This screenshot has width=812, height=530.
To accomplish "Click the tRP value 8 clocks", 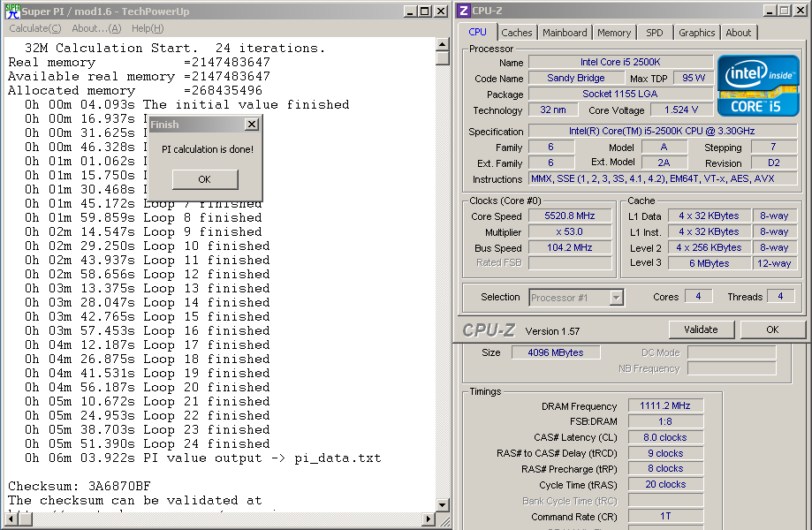I will (x=665, y=468).
